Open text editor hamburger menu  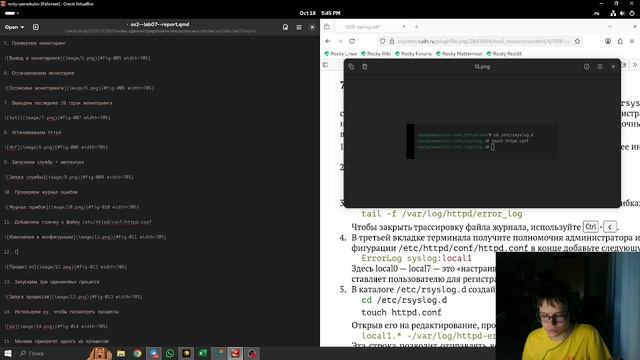299,27
